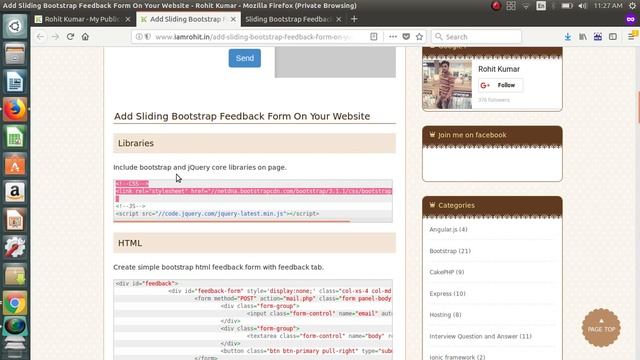Open the Angular.js (4) category

click(x=448, y=229)
